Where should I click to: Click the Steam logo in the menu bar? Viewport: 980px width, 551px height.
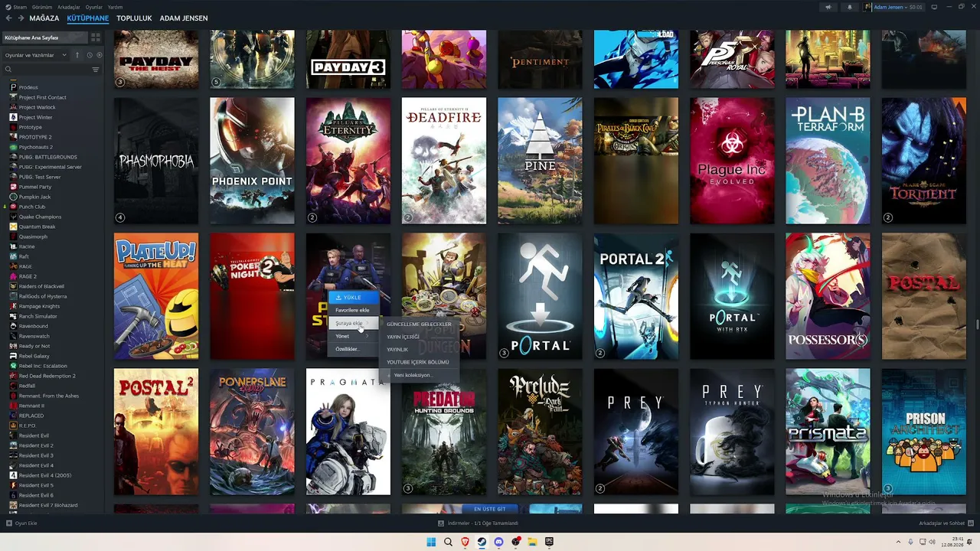pyautogui.click(x=8, y=7)
